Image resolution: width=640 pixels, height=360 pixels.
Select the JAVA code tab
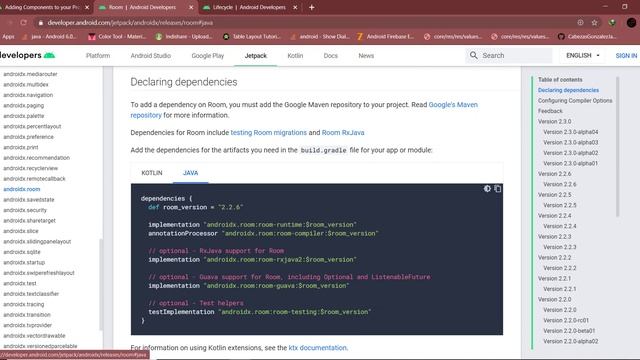191,173
